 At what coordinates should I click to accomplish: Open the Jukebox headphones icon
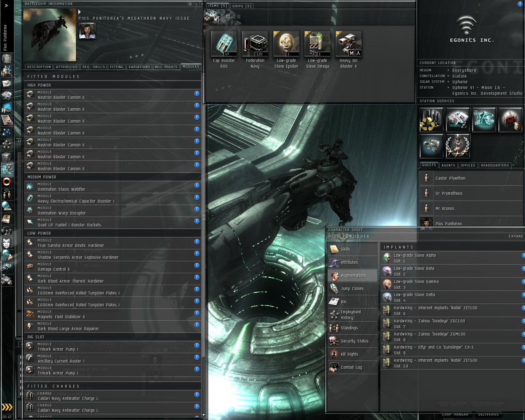click(x=7, y=231)
